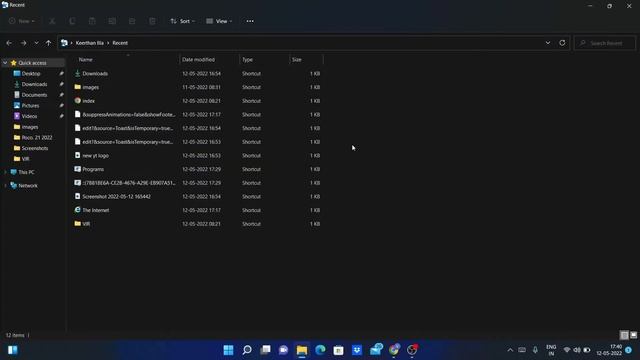Open Task View from the taskbar
640x360 pixels.
coord(265,350)
